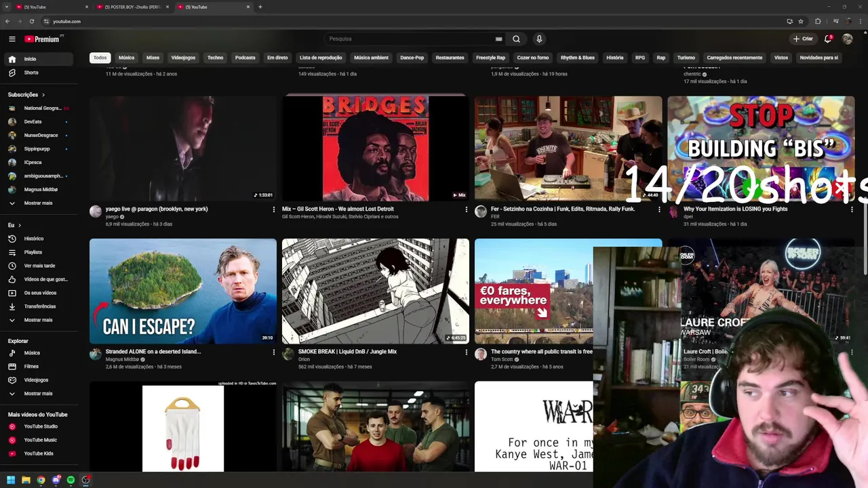Open Videojogos under Explorar
868x488 pixels.
click(39, 380)
